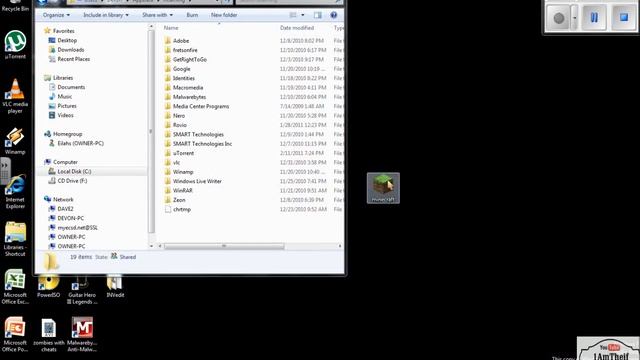Select Recent Places under Favorites
The image size is (640, 360).
pyautogui.click(x=73, y=59)
